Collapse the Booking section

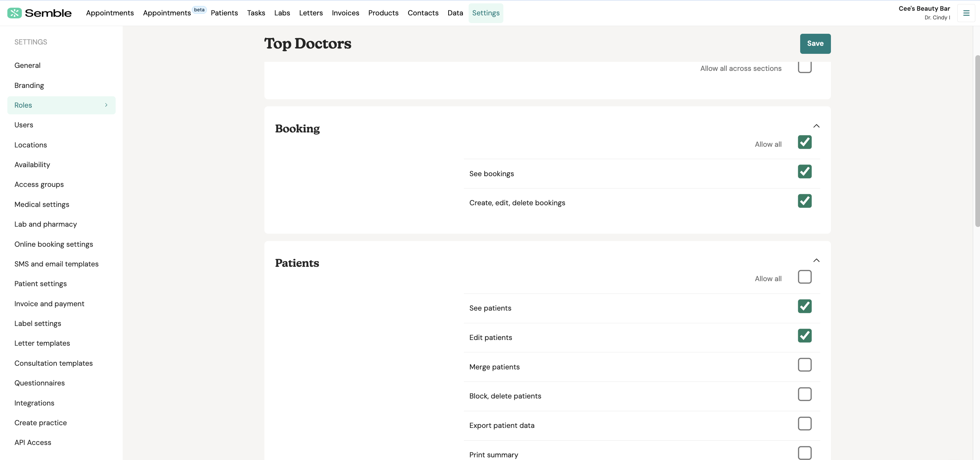[817, 126]
